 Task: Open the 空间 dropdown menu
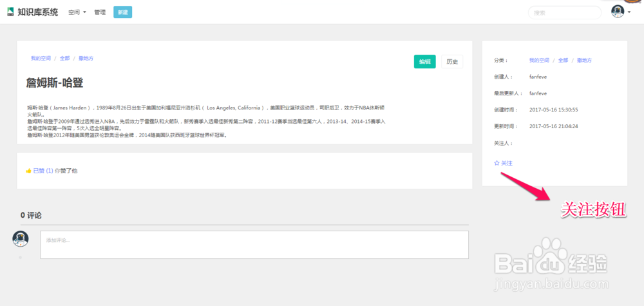(x=77, y=12)
